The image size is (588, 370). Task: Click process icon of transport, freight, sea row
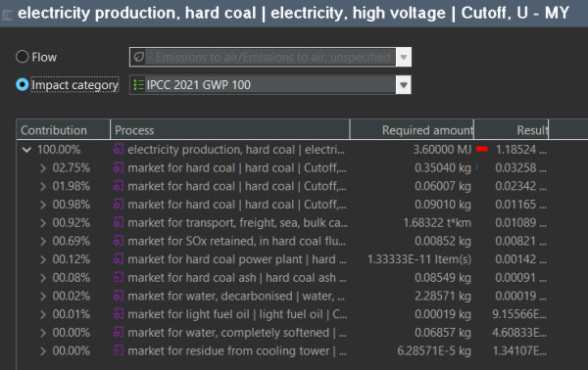tap(119, 223)
